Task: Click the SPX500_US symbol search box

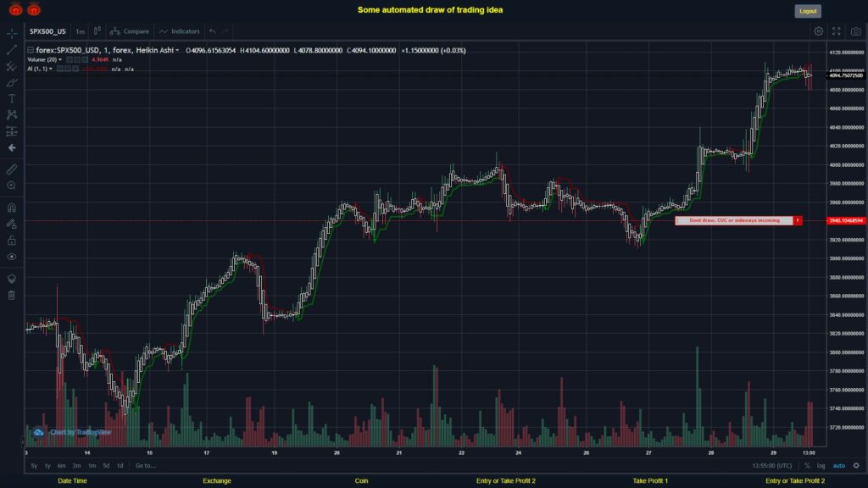Action: coord(47,31)
